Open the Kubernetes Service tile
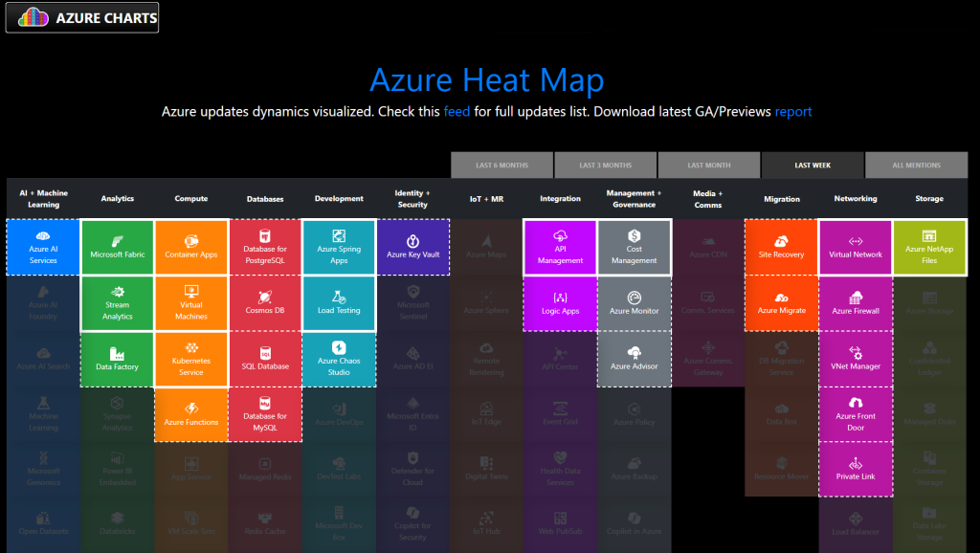 point(191,360)
